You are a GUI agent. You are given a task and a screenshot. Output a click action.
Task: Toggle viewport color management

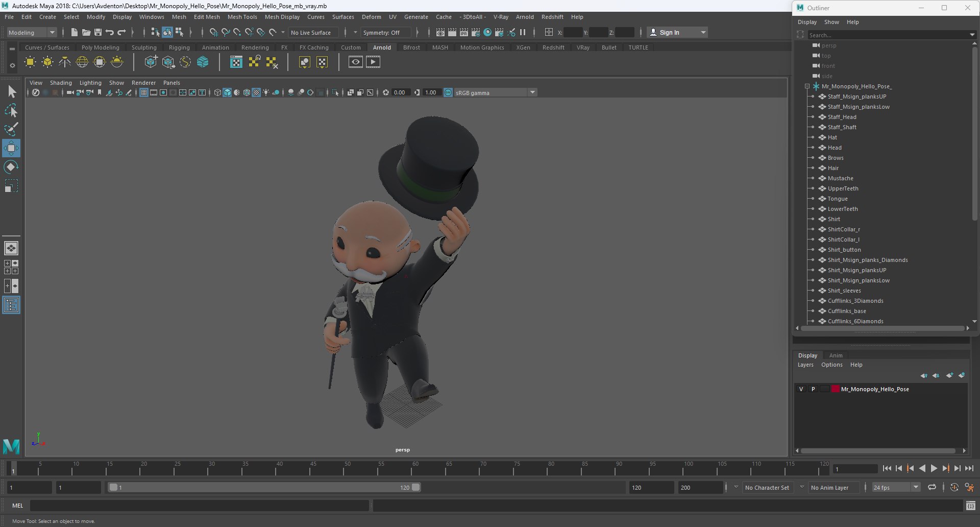pyautogui.click(x=448, y=92)
